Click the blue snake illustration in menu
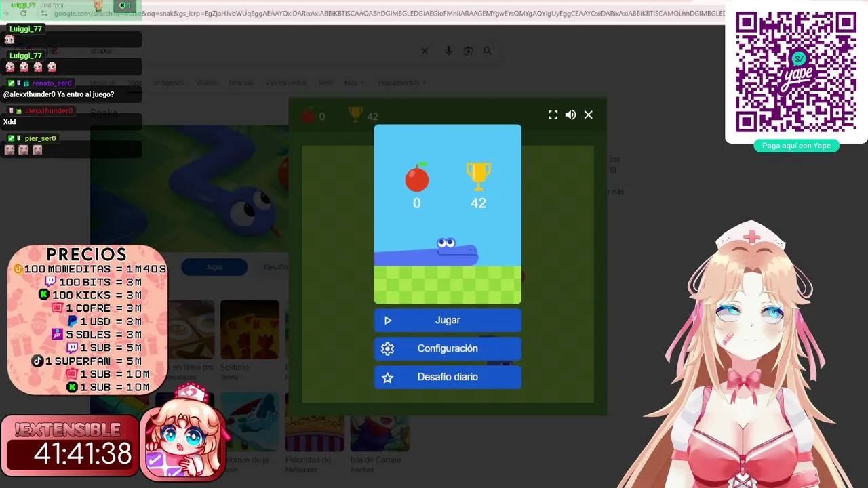The height and width of the screenshot is (488, 868). coord(426,252)
